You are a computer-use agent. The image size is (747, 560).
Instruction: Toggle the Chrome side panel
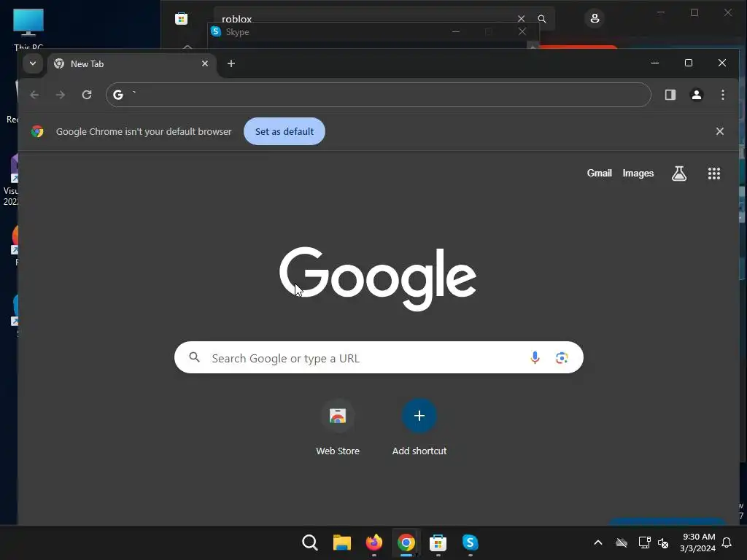(x=670, y=95)
